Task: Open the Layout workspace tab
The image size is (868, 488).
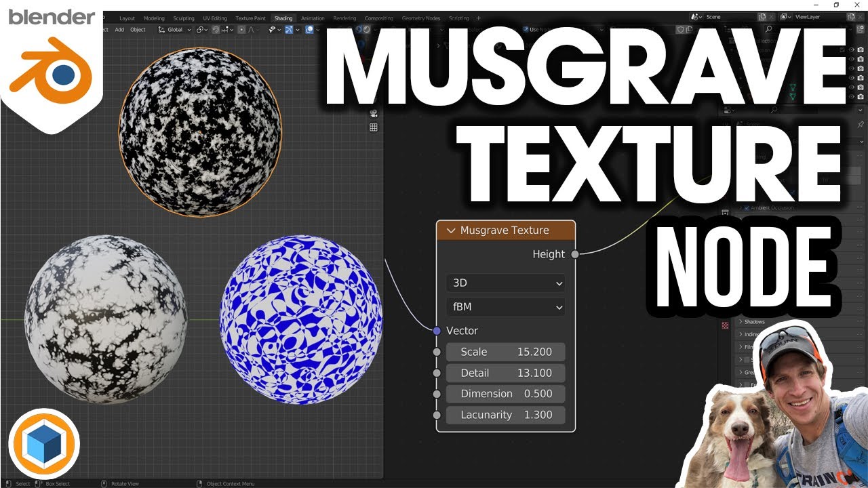Action: click(127, 18)
